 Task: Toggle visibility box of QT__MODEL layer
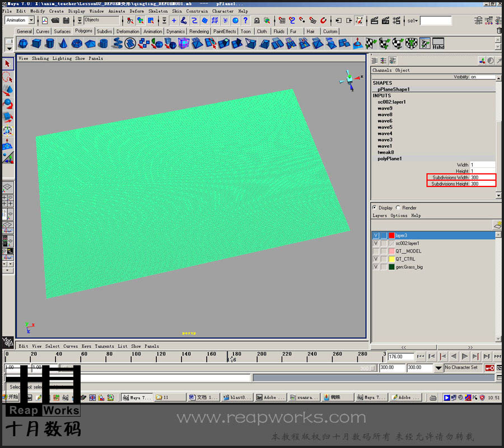tap(375, 251)
